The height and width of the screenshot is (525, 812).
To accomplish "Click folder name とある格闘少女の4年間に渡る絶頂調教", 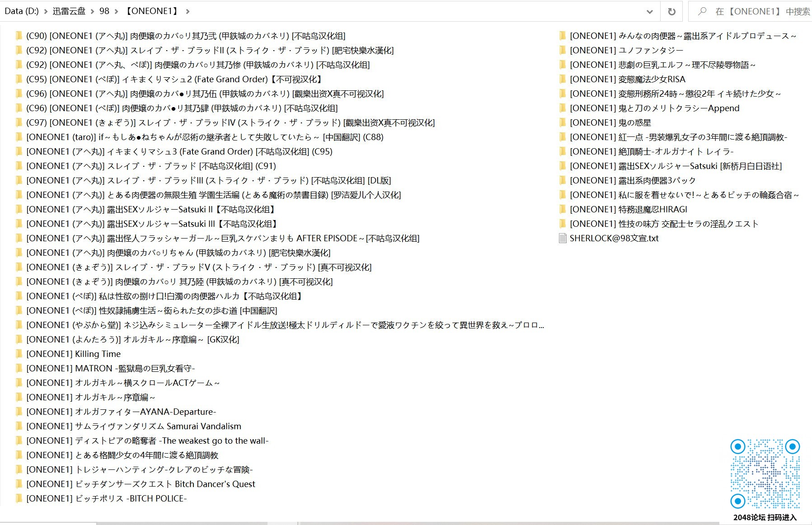I will coord(122,455).
